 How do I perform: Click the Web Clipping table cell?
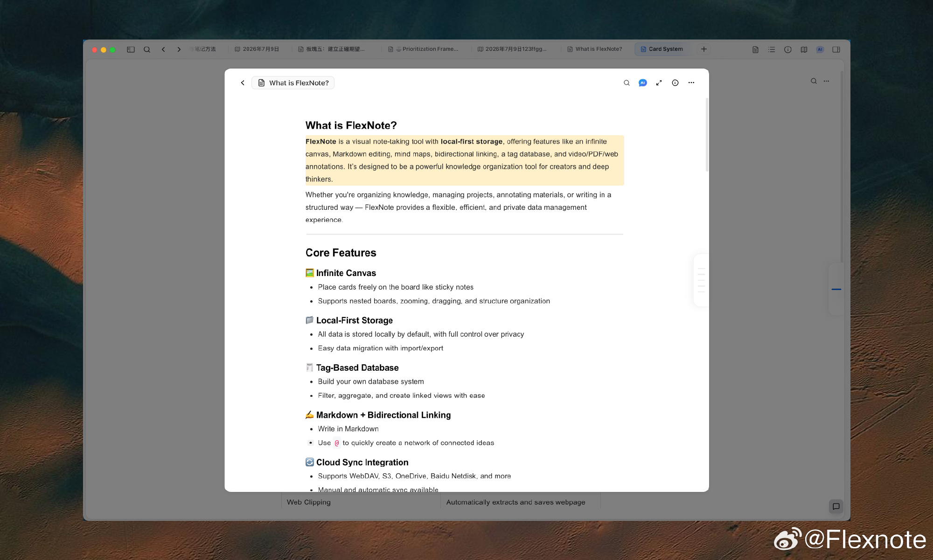(x=361, y=502)
